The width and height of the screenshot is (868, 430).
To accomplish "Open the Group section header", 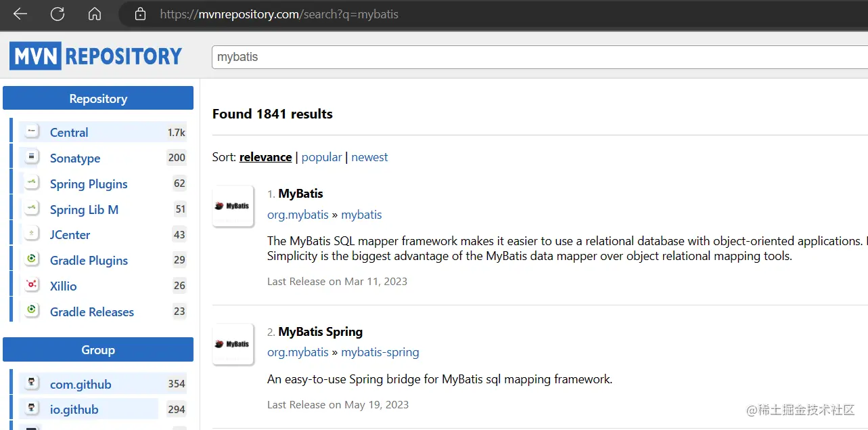I will [98, 349].
